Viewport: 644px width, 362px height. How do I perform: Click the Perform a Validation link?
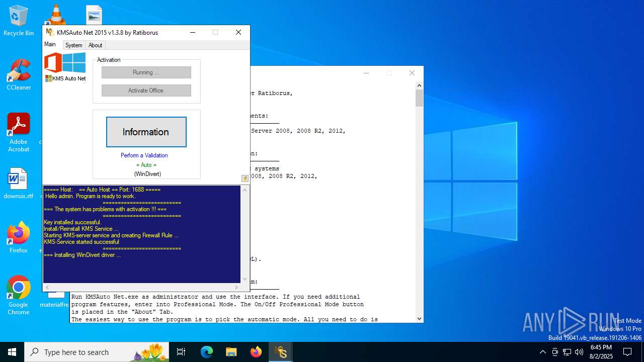click(x=144, y=155)
